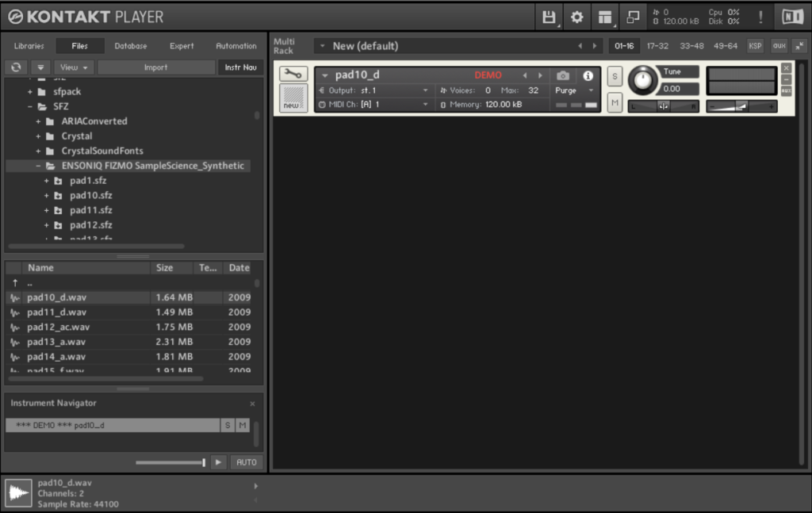The height and width of the screenshot is (513, 812).
Task: Switch to the Libraries tab
Action: tap(29, 46)
